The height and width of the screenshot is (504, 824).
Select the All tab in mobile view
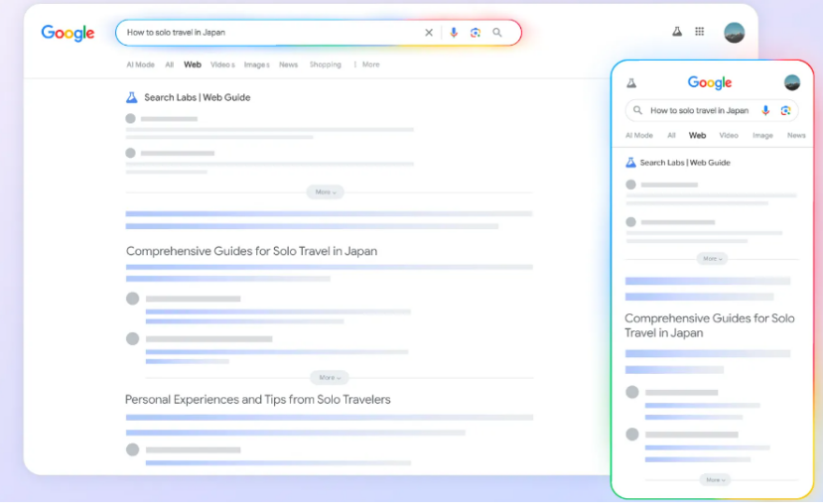click(671, 136)
